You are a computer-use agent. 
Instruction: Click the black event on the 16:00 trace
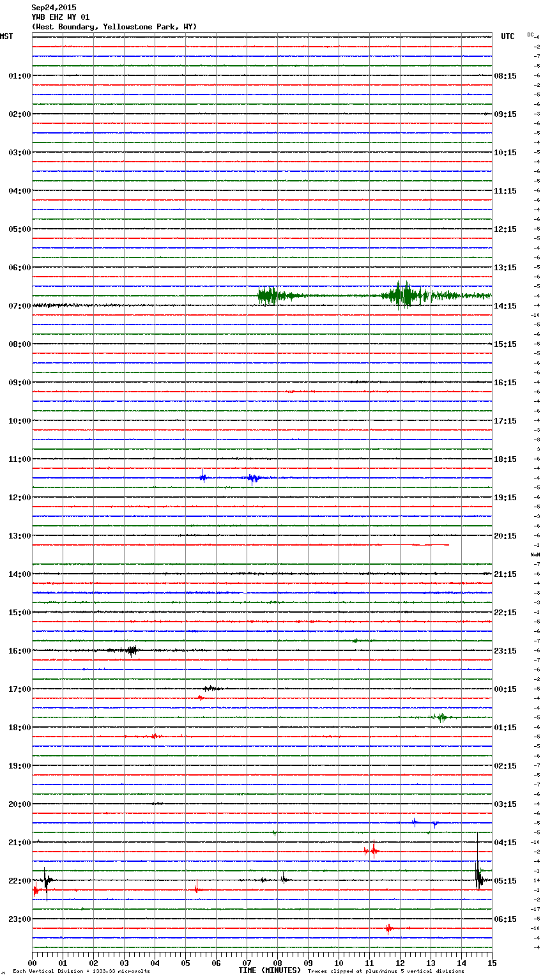coord(132,650)
